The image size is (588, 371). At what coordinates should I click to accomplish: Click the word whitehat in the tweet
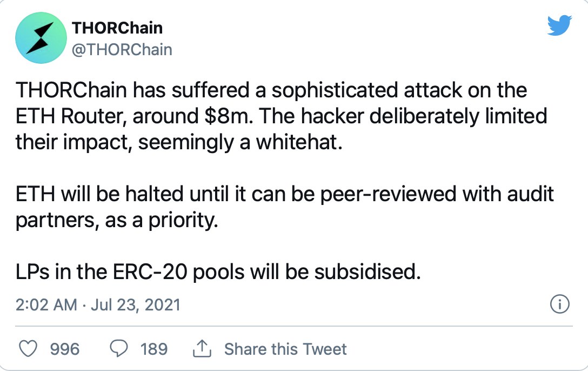[x=299, y=142]
